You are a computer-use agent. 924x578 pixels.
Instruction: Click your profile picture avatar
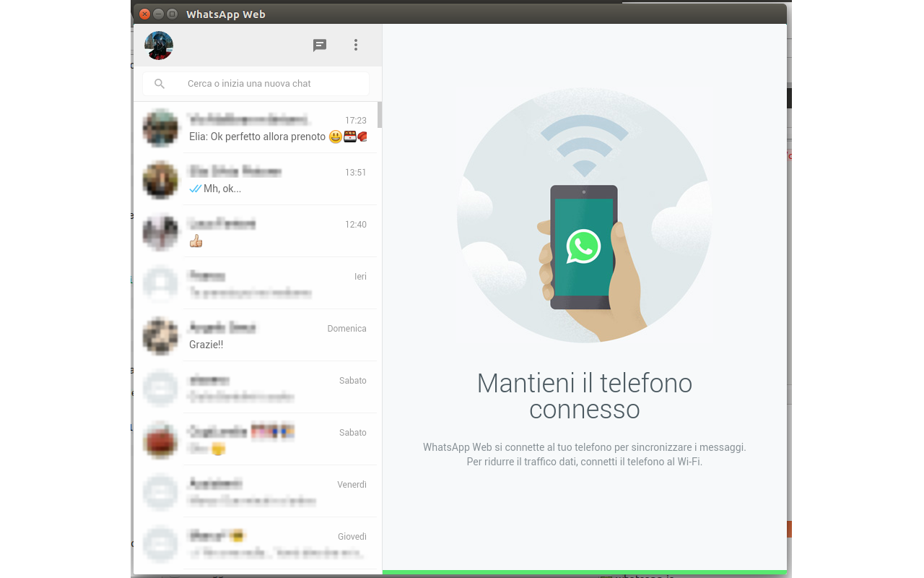(x=159, y=46)
